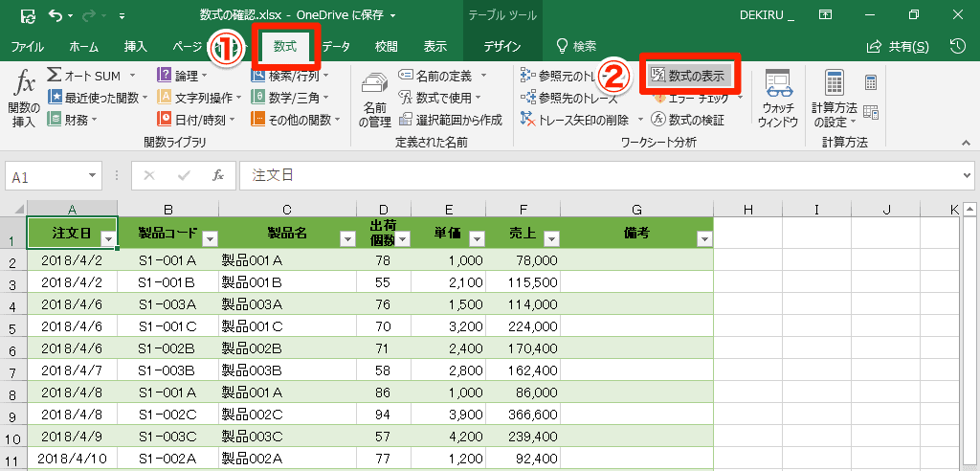Click cell containing S1-003B
Image resolution: width=980 pixels, height=471 pixels.
(x=167, y=370)
